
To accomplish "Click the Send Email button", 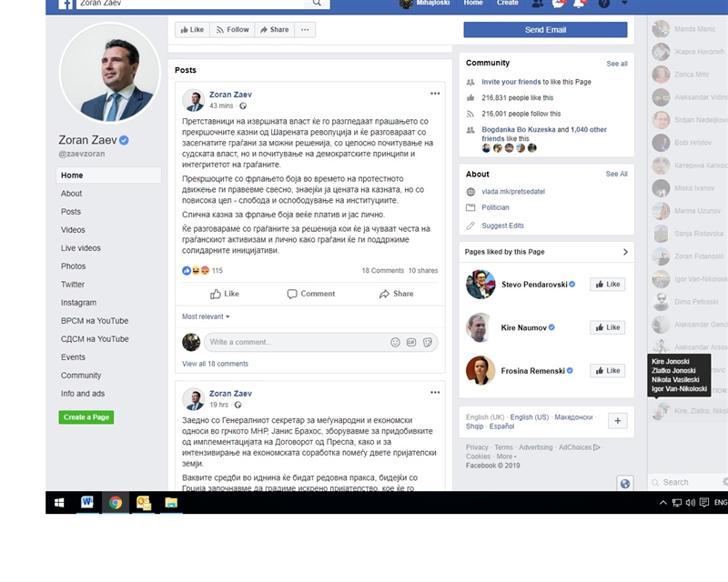I will click(545, 30).
